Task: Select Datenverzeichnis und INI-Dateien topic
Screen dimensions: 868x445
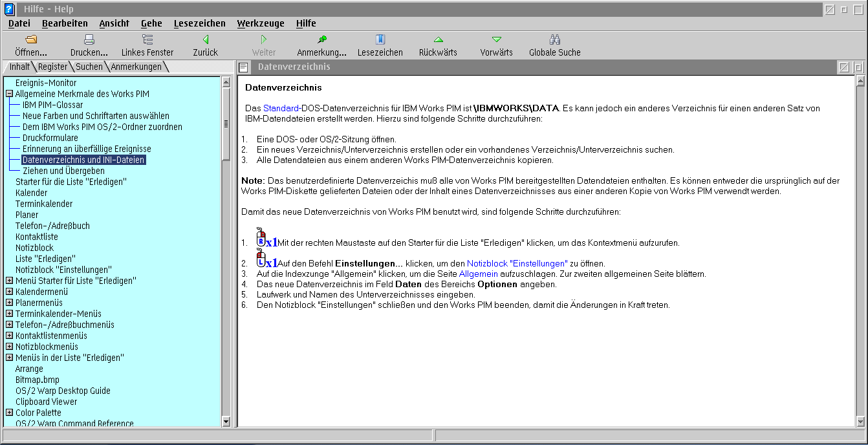Action: pyautogui.click(x=83, y=160)
